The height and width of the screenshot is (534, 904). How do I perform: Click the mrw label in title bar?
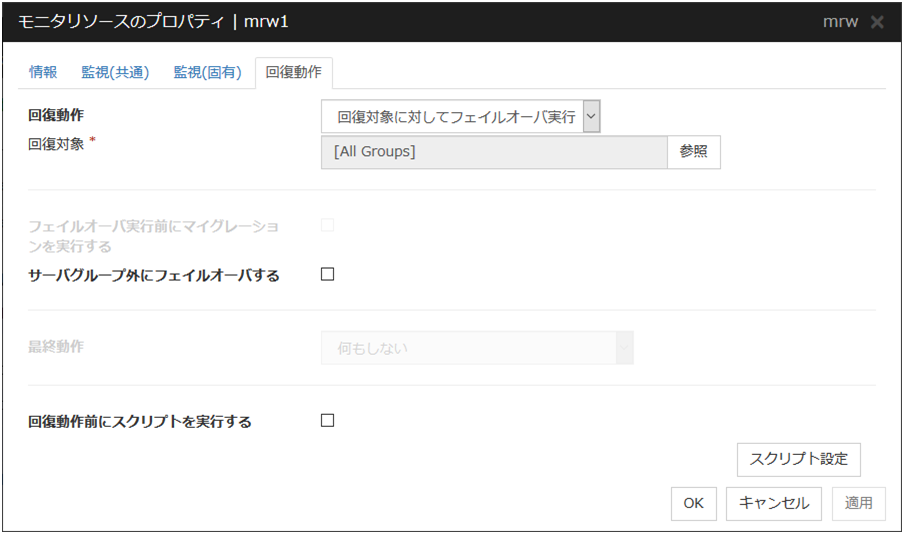[x=839, y=22]
